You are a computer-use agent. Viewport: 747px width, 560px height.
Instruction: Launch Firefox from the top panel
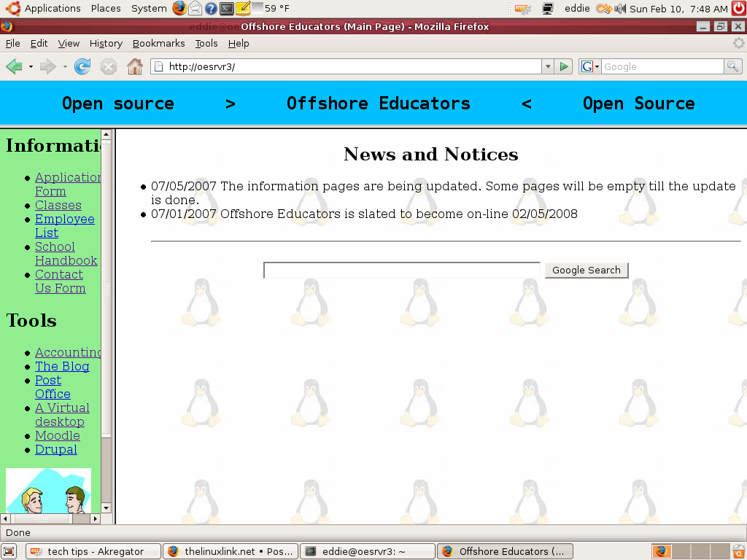pos(179,8)
